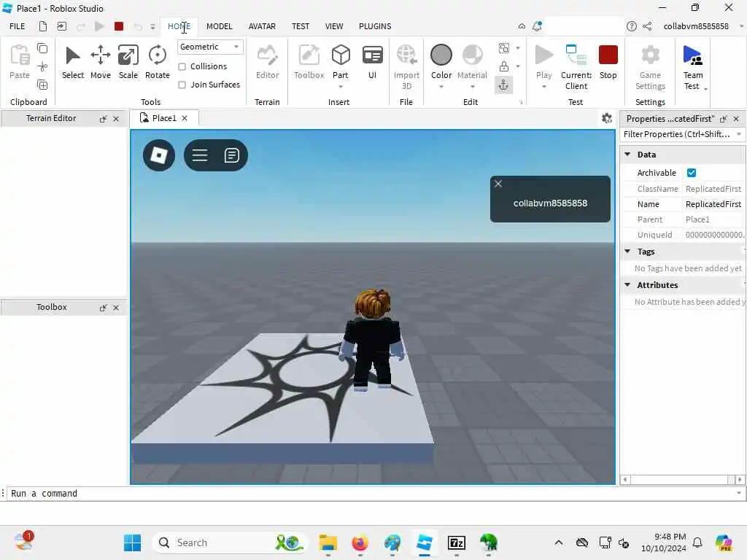
Task: Collapse the Attributes section
Action: pos(627,285)
